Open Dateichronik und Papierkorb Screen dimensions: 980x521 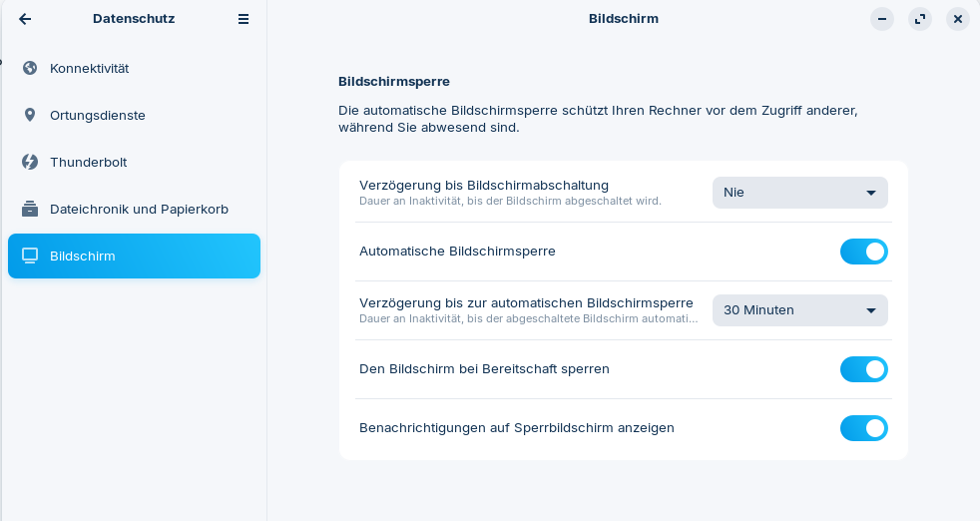click(x=134, y=209)
